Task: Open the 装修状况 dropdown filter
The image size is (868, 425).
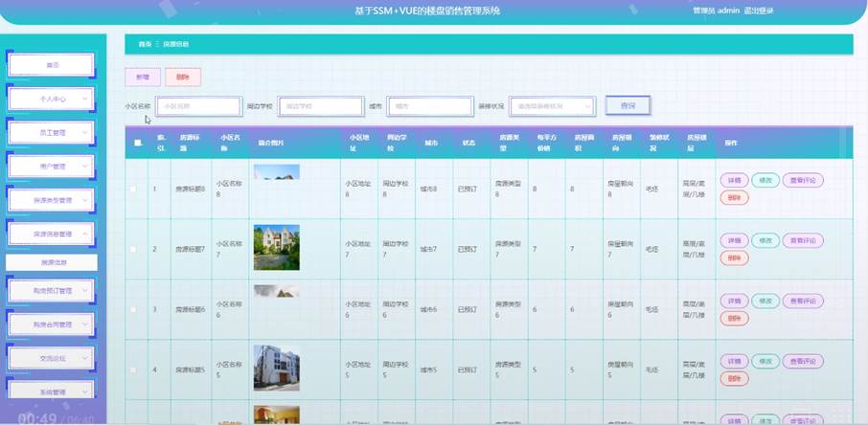Action: pos(552,106)
